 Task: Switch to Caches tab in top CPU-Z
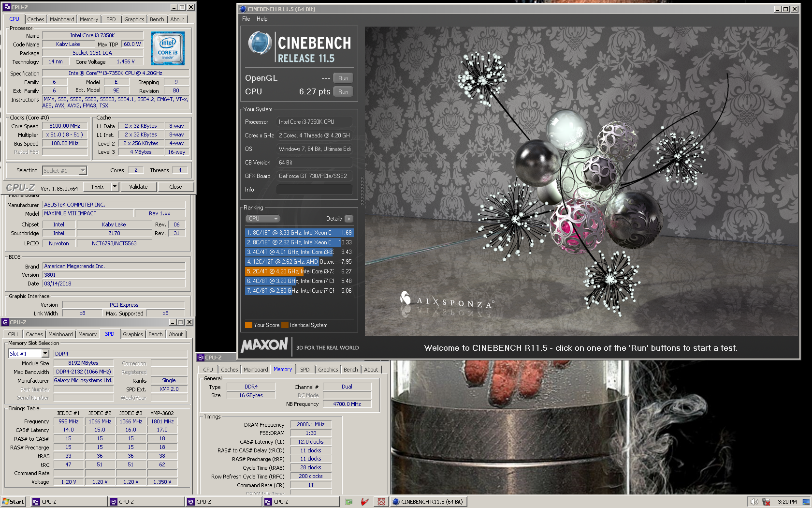point(36,19)
